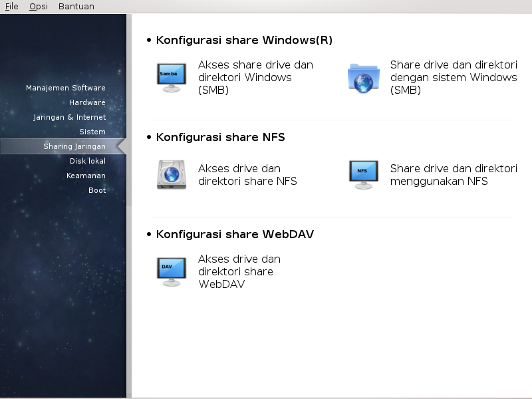Switch to the Hardware category
The image size is (532, 399).
point(87,102)
